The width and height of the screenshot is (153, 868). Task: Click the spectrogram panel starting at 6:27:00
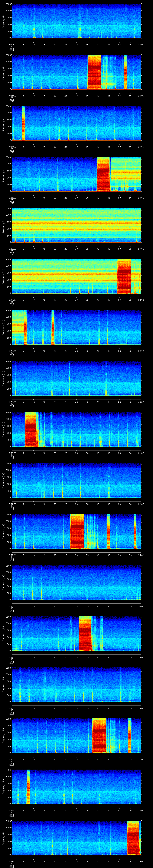(77, 276)
